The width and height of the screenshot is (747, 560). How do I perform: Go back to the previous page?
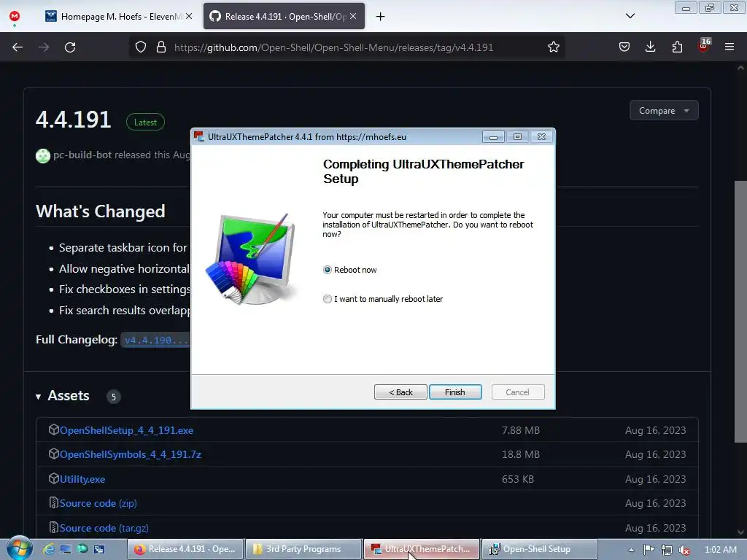click(x=18, y=47)
